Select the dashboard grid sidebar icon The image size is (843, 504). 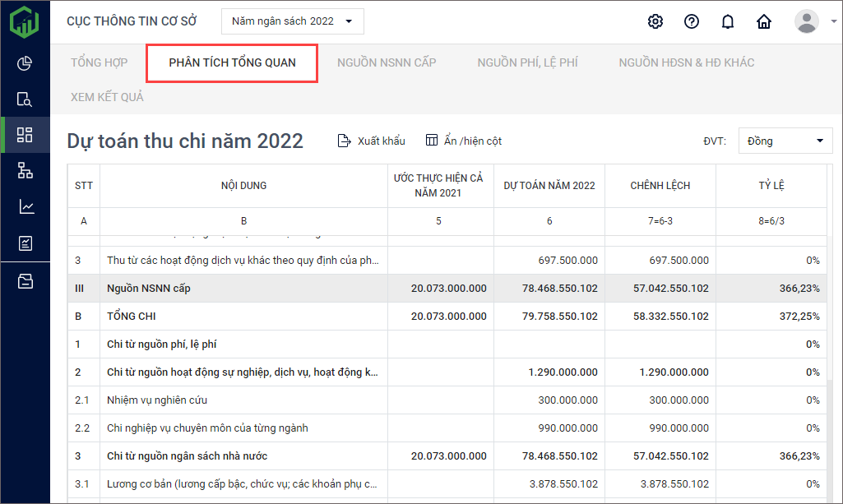(x=25, y=135)
